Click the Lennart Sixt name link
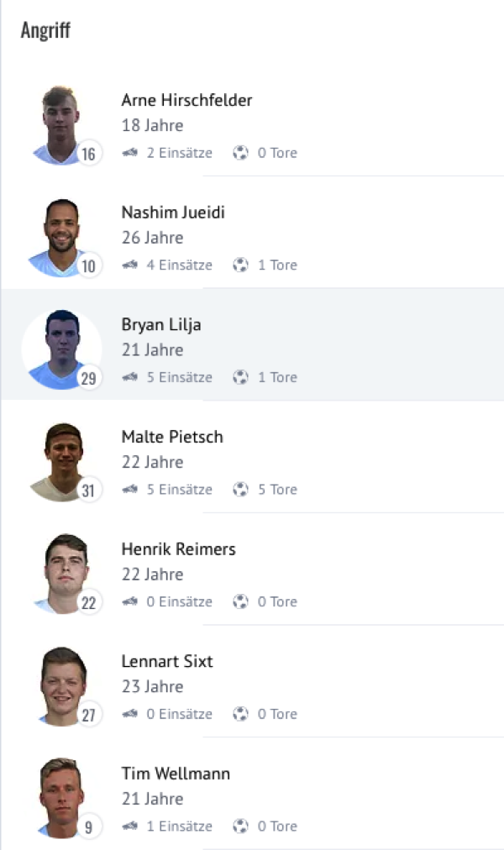The image size is (504, 850). tap(167, 661)
